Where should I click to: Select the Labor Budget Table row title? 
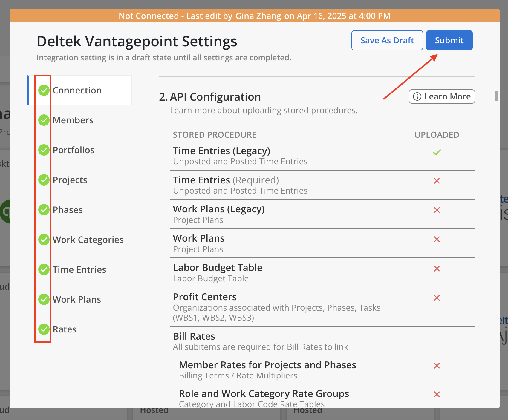pos(218,268)
